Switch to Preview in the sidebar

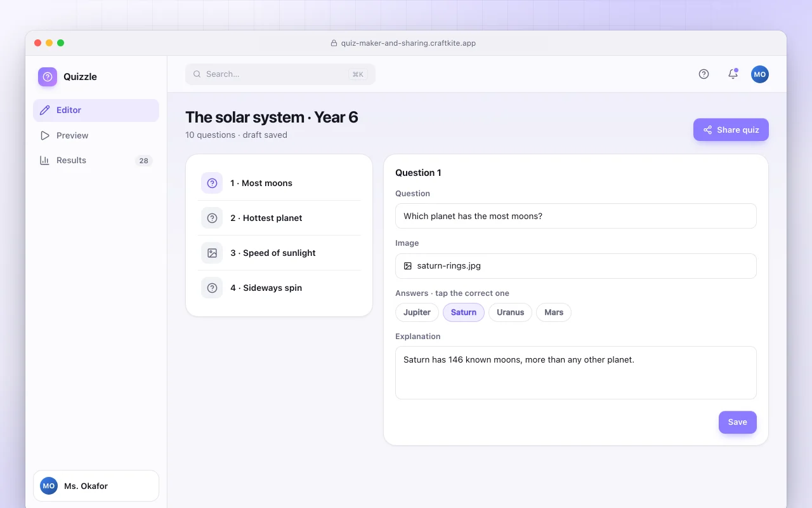coord(96,135)
